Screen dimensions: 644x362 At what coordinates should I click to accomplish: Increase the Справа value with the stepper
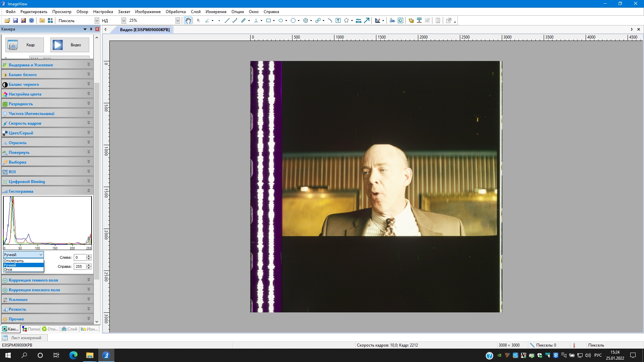coord(89,265)
